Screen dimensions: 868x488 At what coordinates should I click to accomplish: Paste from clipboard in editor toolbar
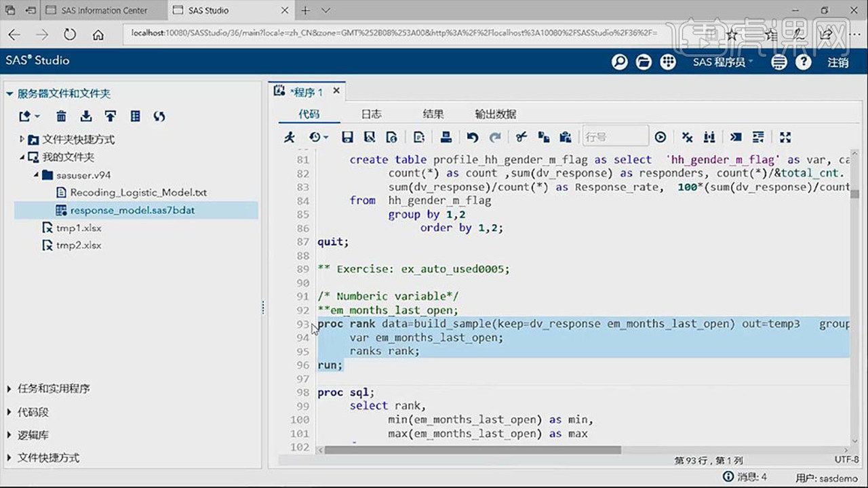pos(566,137)
